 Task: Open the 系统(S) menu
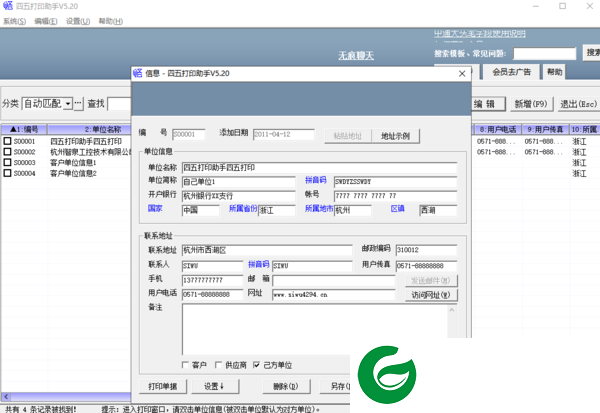[15, 21]
